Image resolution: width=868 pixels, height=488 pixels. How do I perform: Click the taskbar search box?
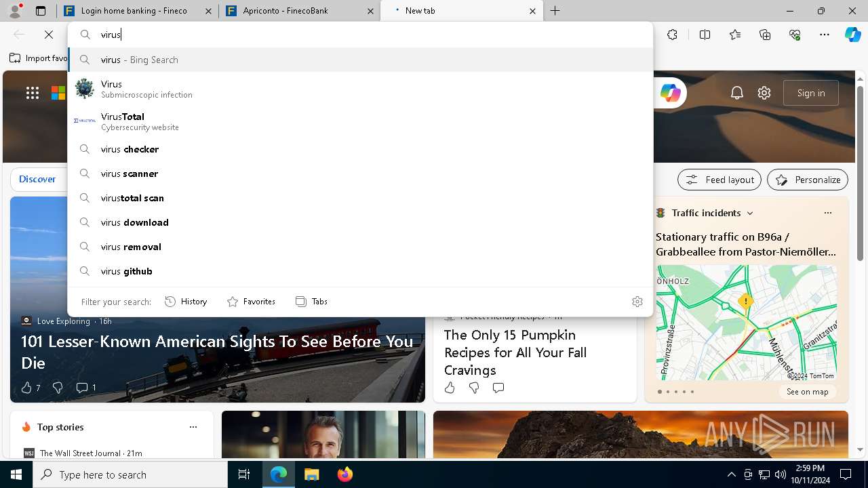pos(130,474)
